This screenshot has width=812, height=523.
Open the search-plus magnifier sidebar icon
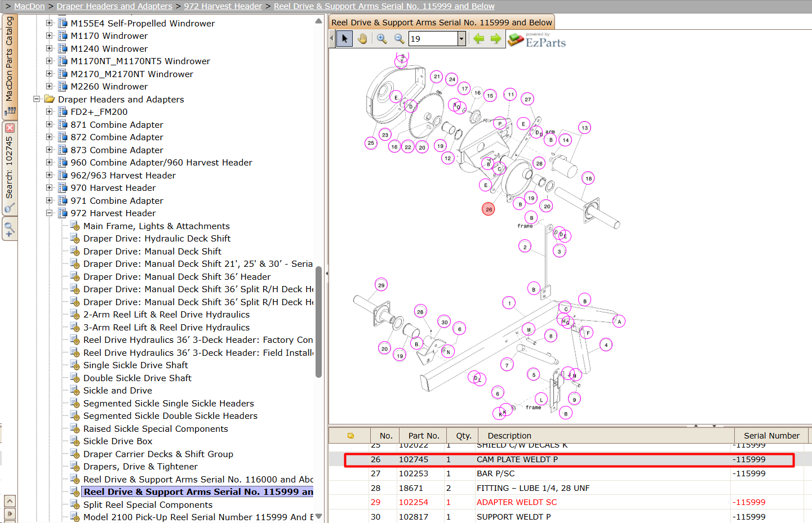tap(10, 229)
